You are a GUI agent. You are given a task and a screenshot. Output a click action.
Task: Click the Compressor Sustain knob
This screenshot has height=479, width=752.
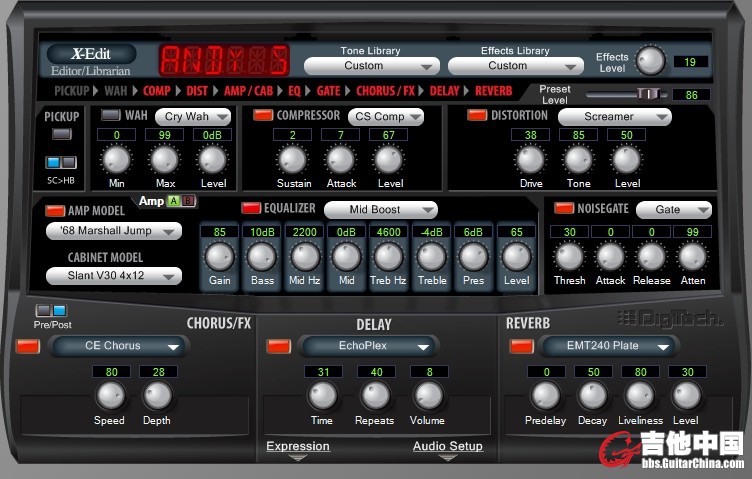[293, 160]
